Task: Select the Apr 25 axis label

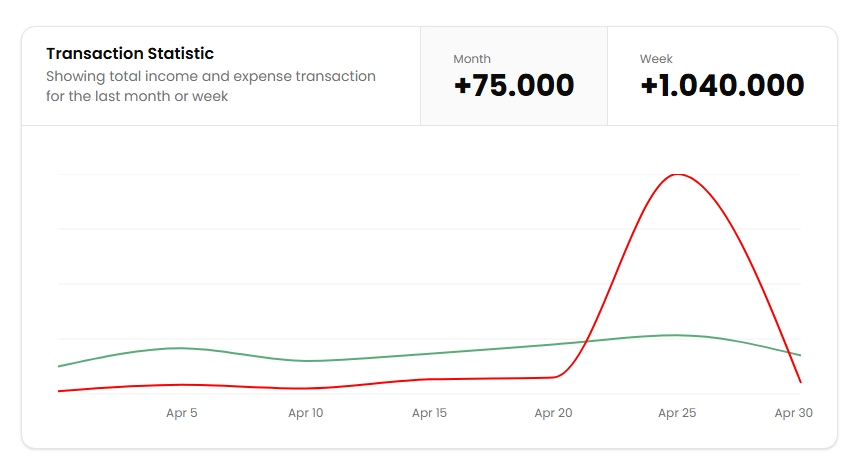Action: pyautogui.click(x=677, y=413)
